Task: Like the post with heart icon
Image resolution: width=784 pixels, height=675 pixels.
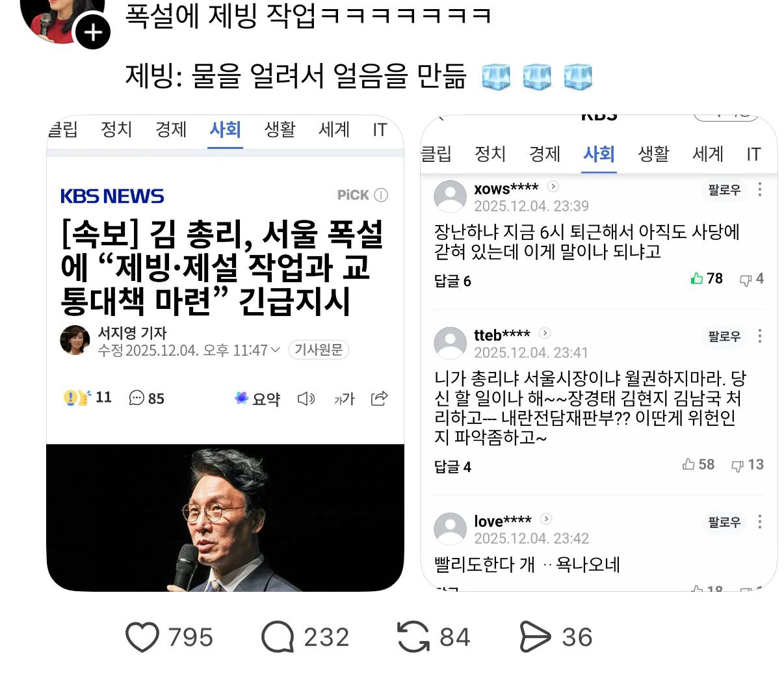Action: 142,637
